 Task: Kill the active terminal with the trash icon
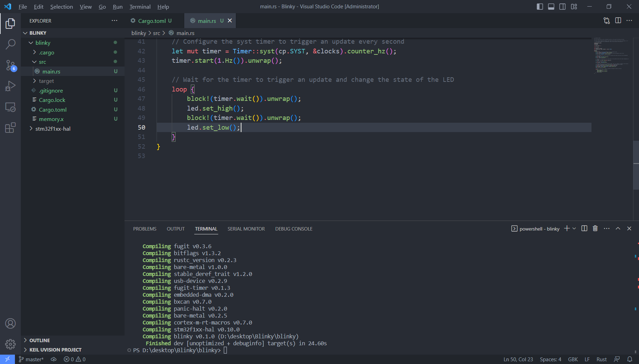click(595, 228)
